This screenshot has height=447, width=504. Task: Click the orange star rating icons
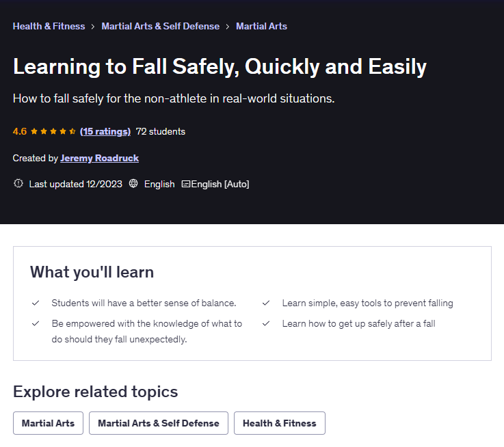(53, 131)
